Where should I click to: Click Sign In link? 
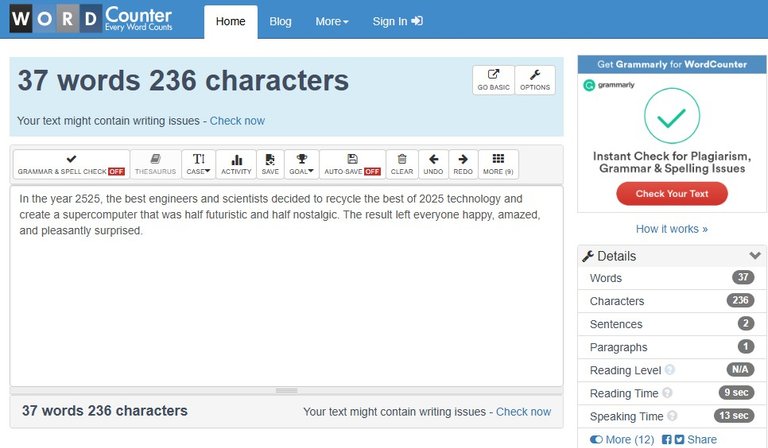point(397,22)
